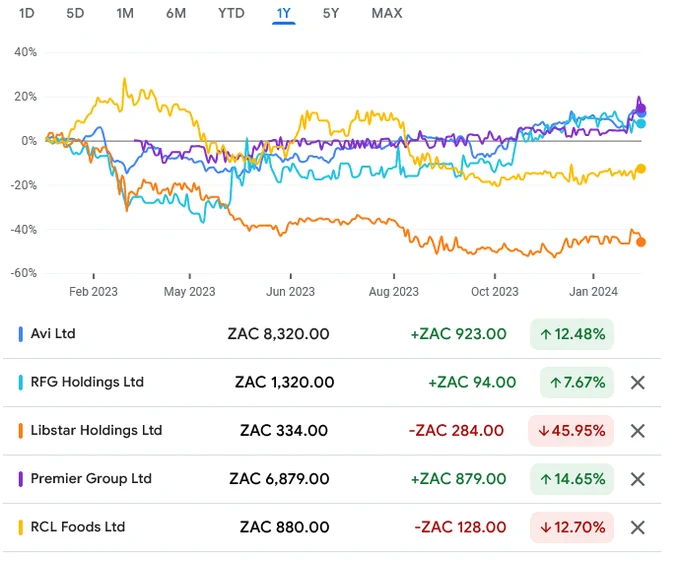Open the Avi Ltd stock row
Image resolution: width=680 pixels, height=562 pixels.
click(332, 334)
